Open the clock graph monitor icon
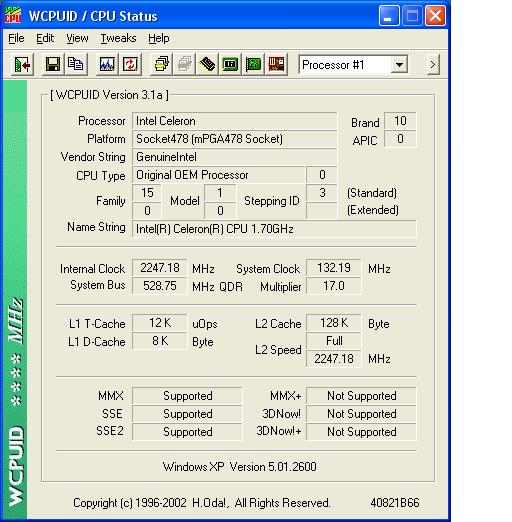The height and width of the screenshot is (522, 512). pyautogui.click(x=107, y=64)
